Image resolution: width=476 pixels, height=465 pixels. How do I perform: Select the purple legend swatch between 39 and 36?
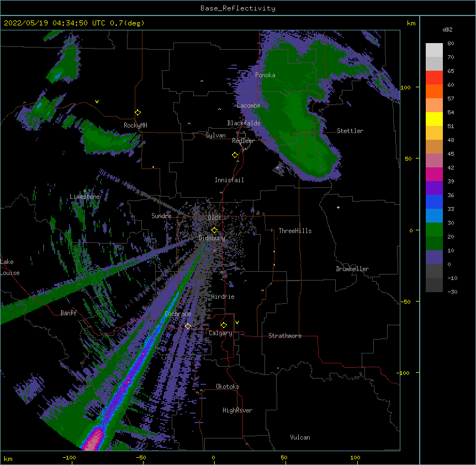tap(434, 188)
